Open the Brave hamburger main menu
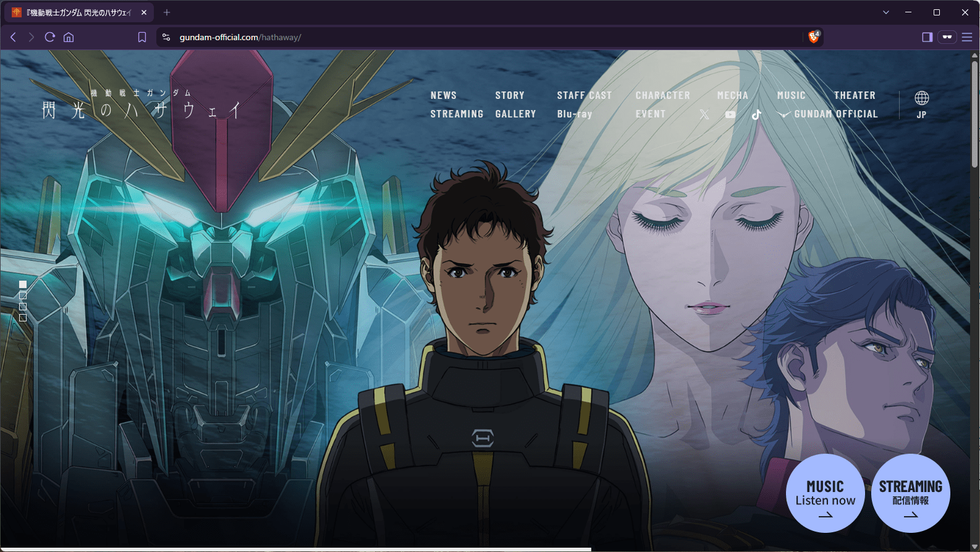Image resolution: width=980 pixels, height=552 pixels. (x=967, y=37)
